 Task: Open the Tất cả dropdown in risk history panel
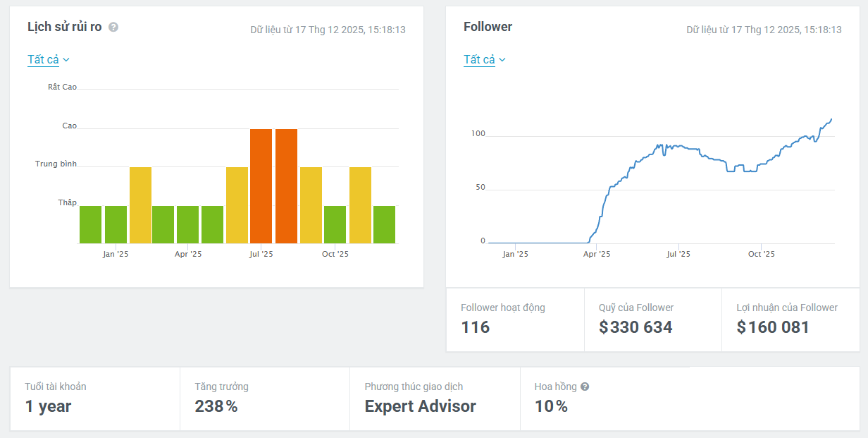coord(48,60)
